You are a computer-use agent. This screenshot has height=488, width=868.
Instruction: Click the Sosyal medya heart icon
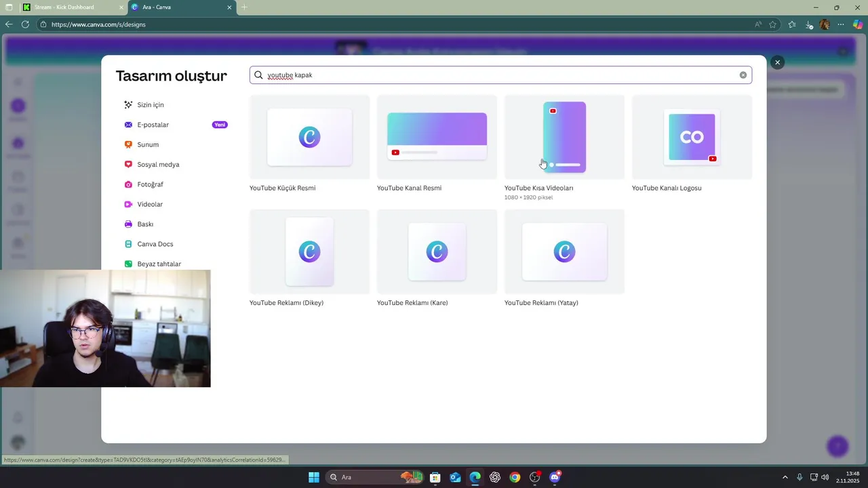pyautogui.click(x=128, y=165)
